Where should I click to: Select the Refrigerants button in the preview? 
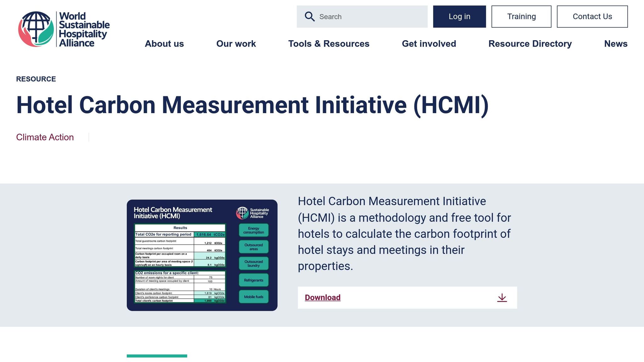coord(253,280)
